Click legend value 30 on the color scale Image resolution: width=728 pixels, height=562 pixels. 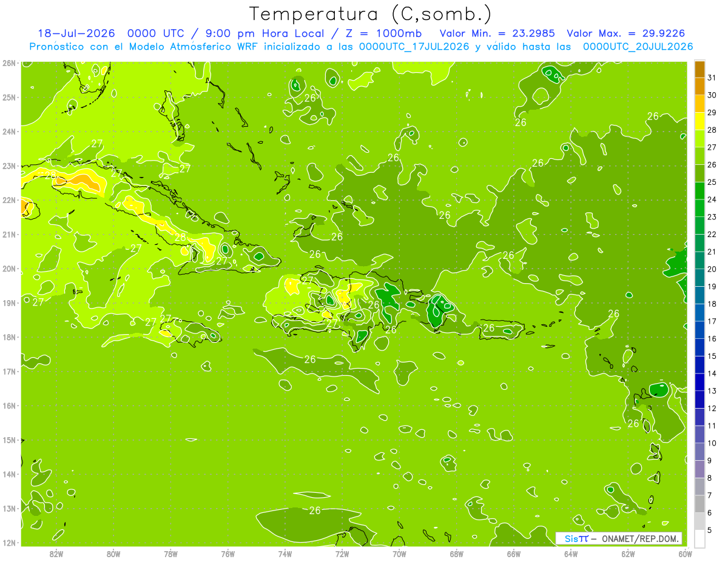pos(712,95)
